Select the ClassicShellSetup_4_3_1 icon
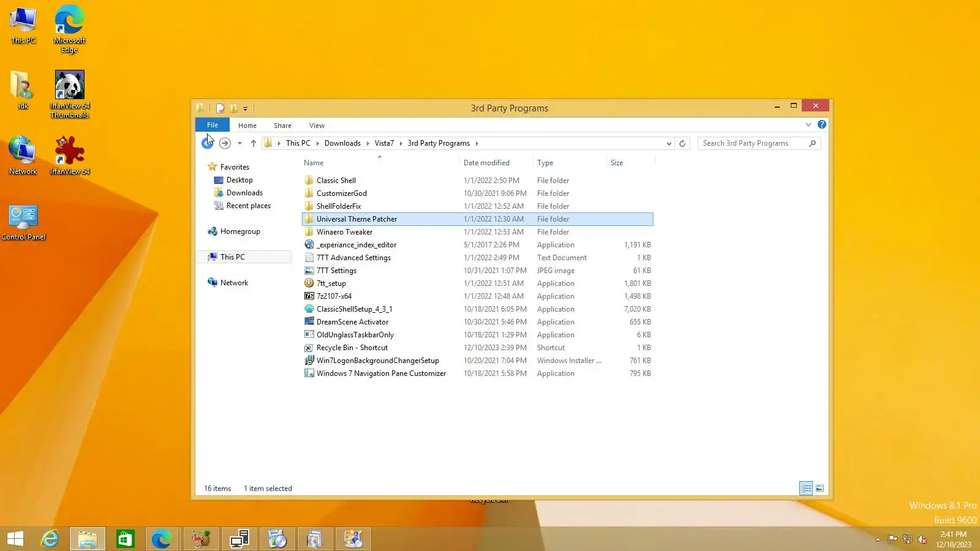Screen dimensions: 980x551 [309, 309]
